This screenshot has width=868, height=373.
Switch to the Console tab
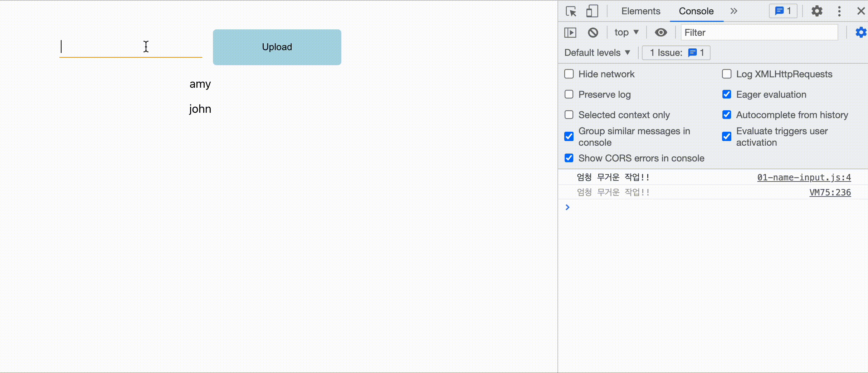pyautogui.click(x=695, y=11)
